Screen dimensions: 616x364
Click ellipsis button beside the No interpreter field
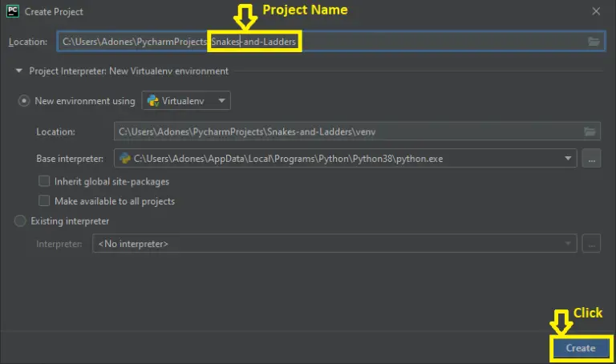[x=591, y=244]
